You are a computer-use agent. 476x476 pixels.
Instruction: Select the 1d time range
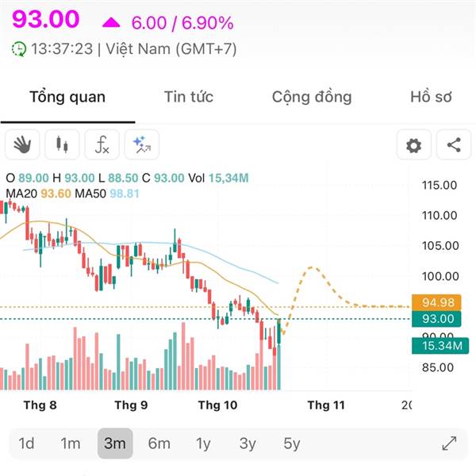[x=26, y=443]
